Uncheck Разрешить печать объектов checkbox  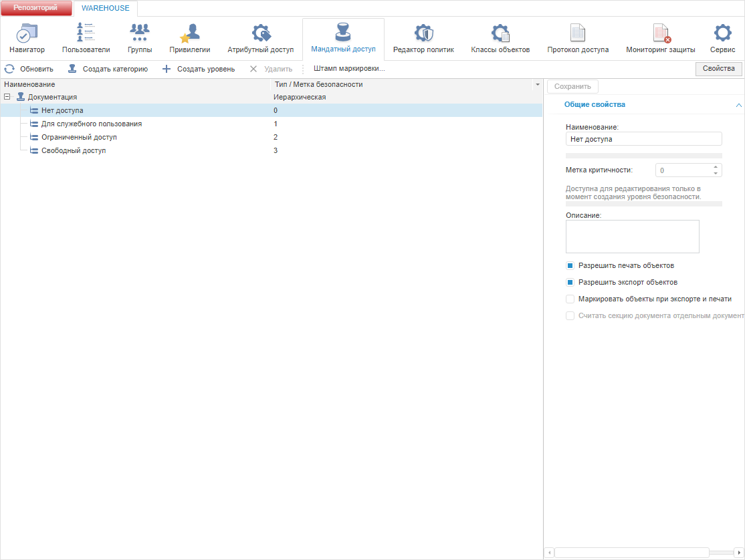click(570, 266)
